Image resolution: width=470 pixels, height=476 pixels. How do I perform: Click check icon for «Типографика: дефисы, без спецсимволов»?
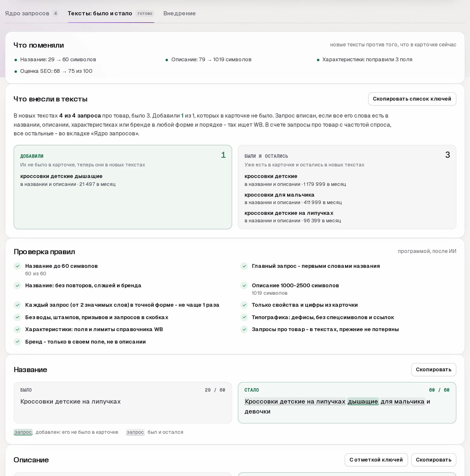tap(244, 317)
